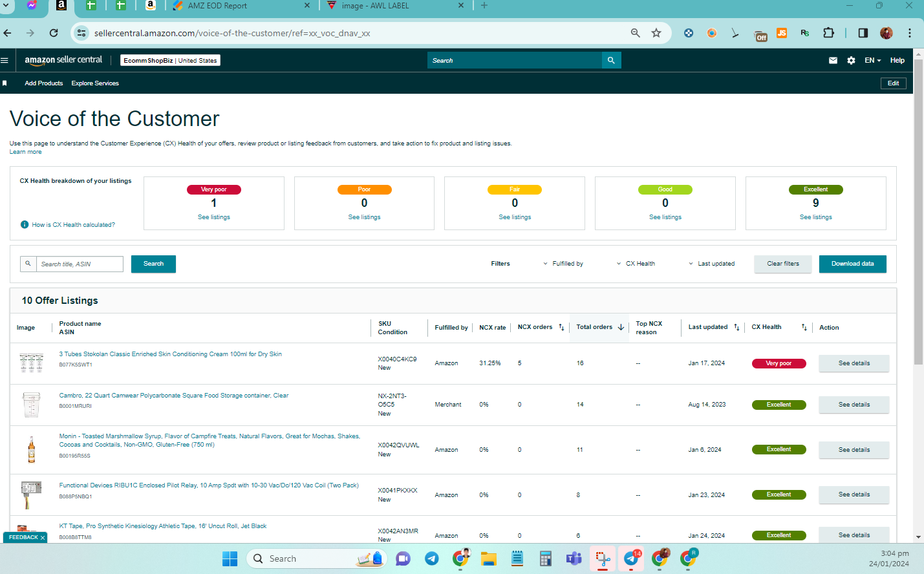See details for Monin Marshmallow Syrup listing
Image resolution: width=924 pixels, height=574 pixels.
854,450
